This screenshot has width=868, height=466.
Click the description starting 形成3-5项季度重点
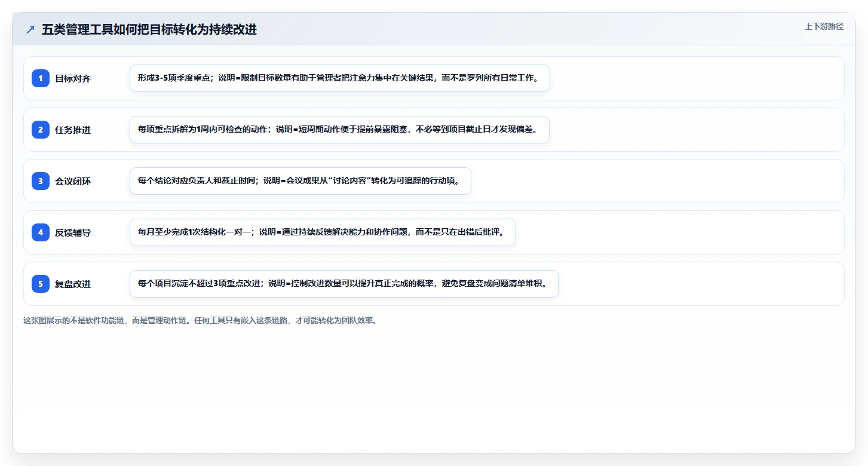[x=339, y=78]
